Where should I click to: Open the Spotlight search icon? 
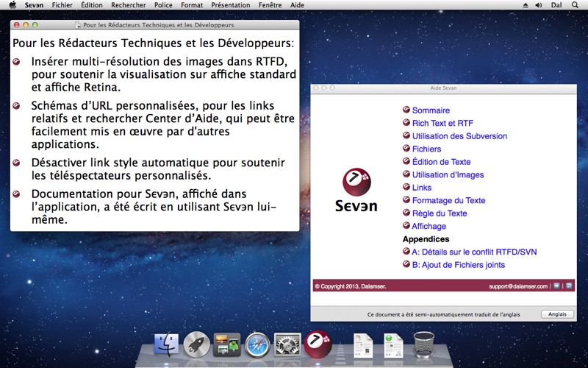pyautogui.click(x=575, y=5)
